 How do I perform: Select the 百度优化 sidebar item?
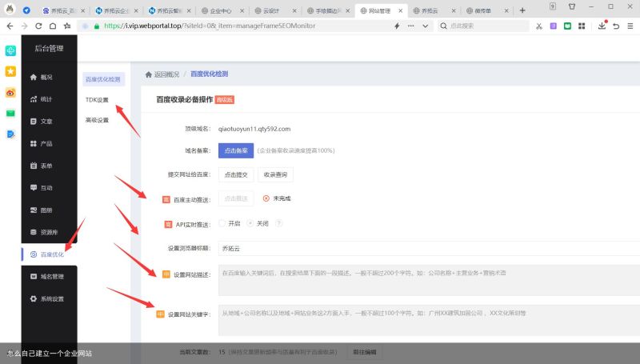point(47,254)
